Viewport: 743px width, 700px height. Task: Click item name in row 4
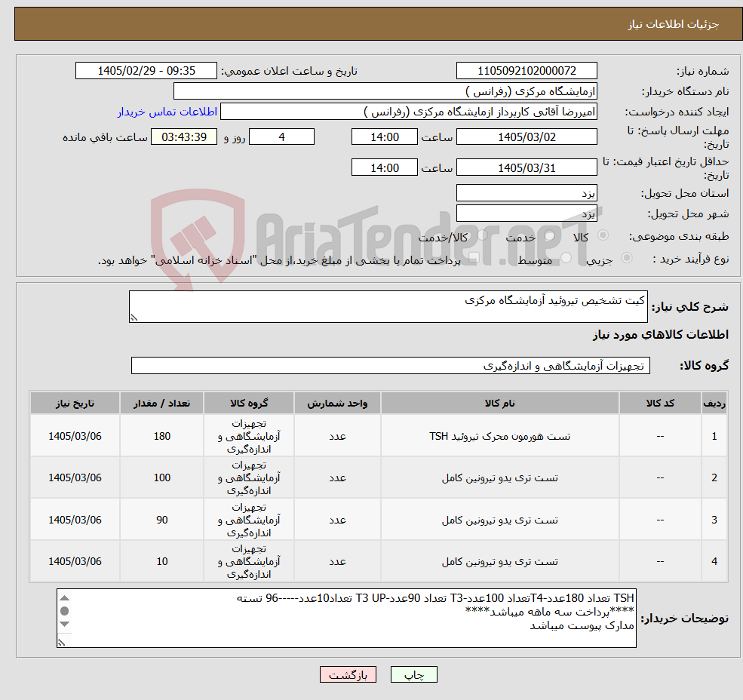tap(499, 562)
